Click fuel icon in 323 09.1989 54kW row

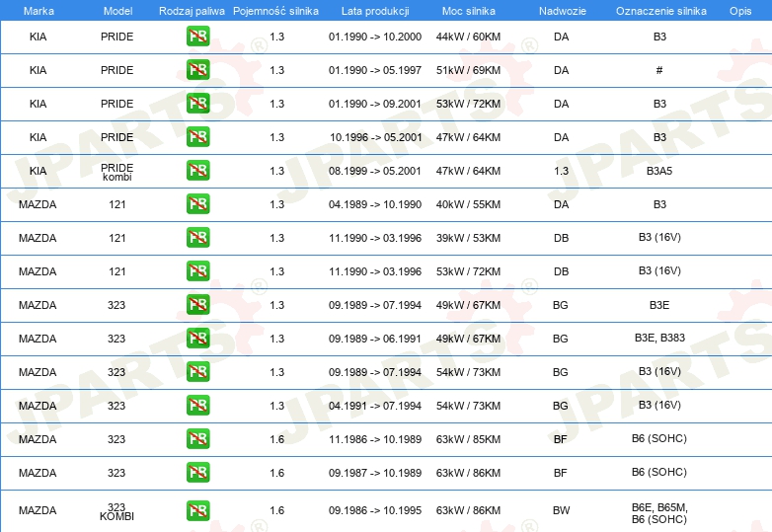197,371
